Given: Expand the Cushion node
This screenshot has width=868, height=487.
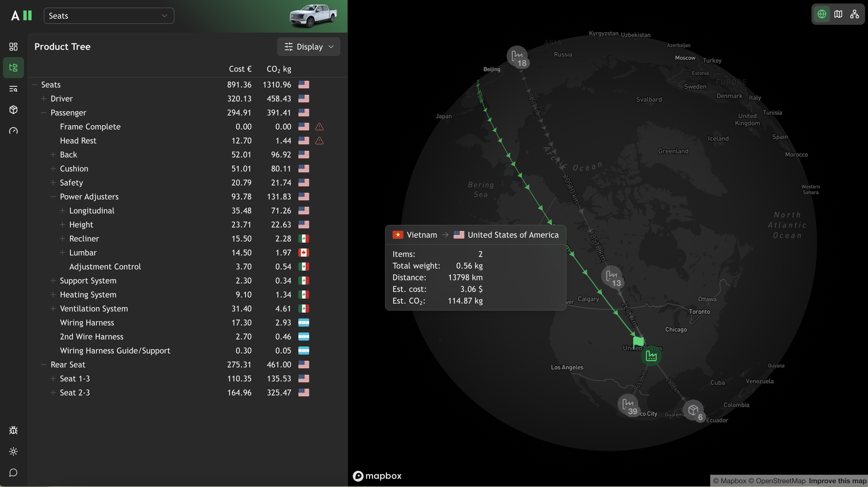Looking at the screenshot, I should click(53, 169).
